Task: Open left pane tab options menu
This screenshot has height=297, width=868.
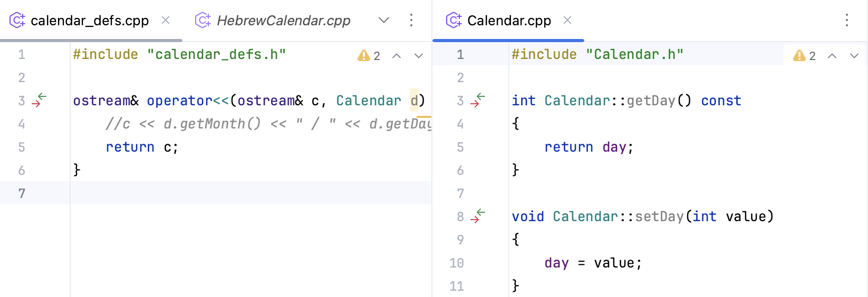Action: (x=411, y=21)
